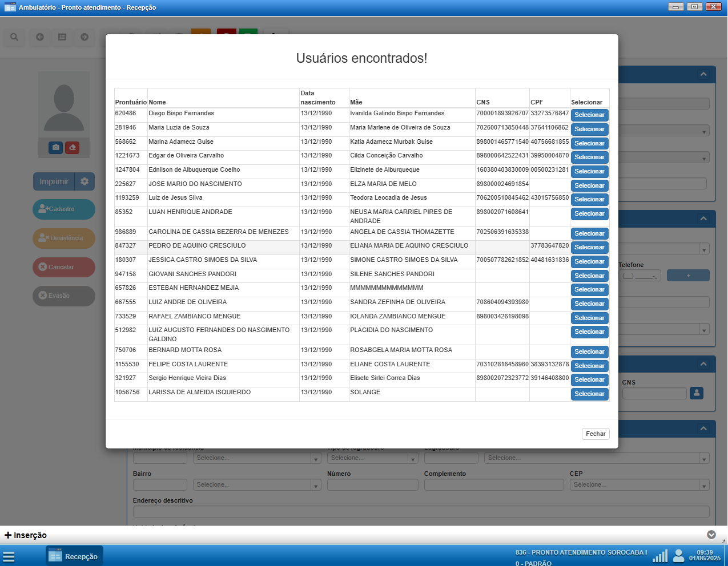Open the Bairro Selecione dropdown
The width and height of the screenshot is (728, 566).
tap(257, 485)
